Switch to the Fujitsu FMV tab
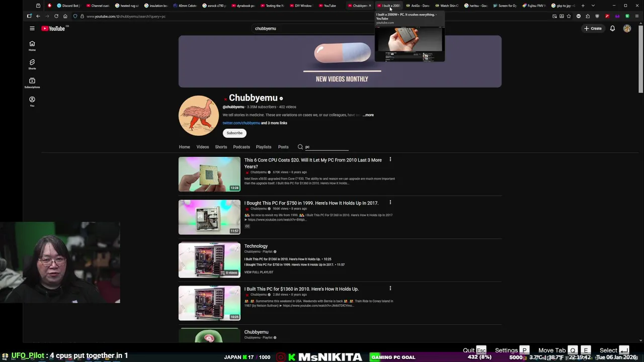The image size is (644, 362). [535, 6]
